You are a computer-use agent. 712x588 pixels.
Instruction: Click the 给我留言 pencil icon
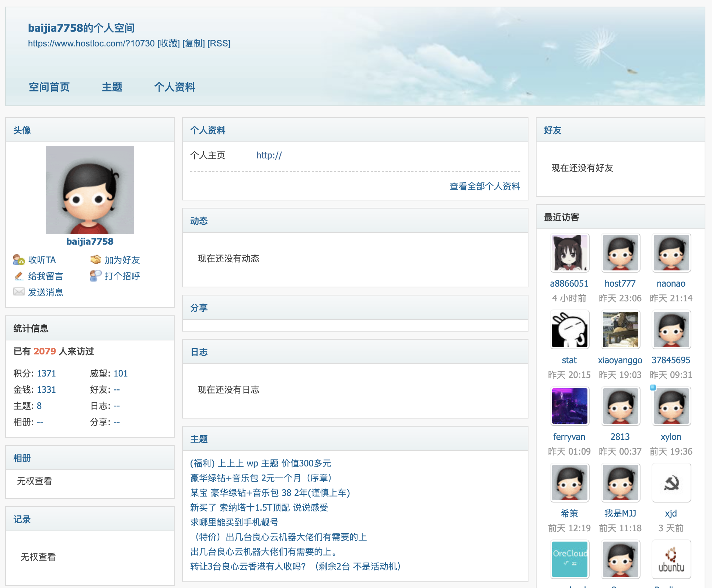[19, 276]
